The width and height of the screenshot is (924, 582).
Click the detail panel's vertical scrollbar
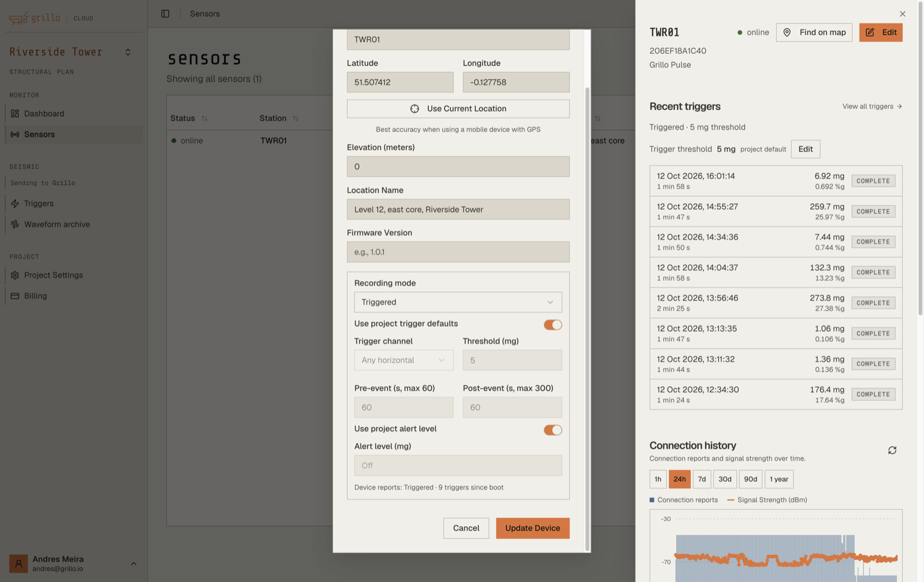coord(920,158)
